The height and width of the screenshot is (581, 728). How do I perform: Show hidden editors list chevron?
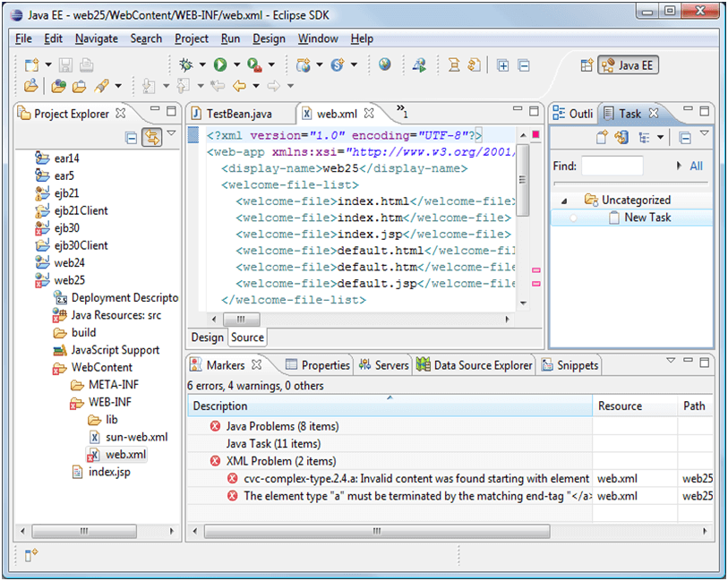(x=402, y=111)
